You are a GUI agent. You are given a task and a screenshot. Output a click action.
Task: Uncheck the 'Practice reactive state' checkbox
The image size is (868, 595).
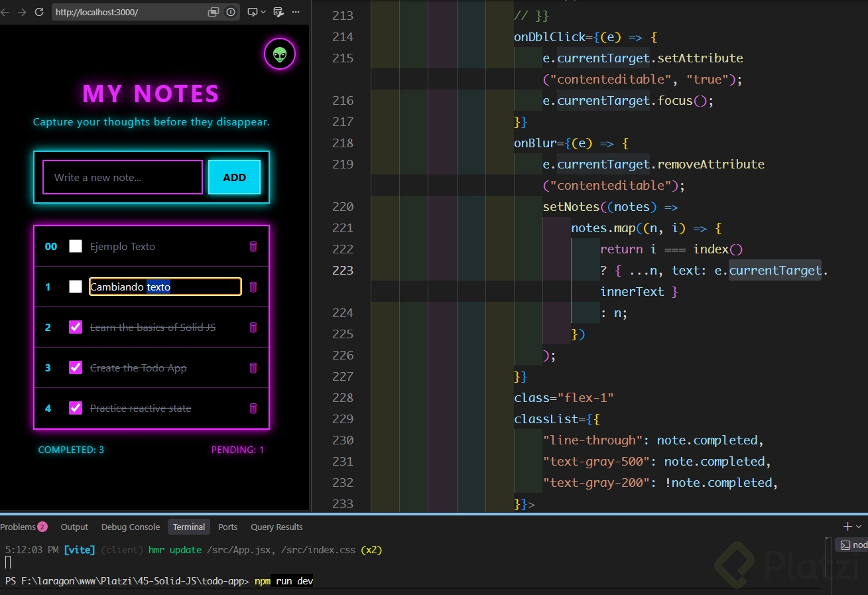(76, 409)
